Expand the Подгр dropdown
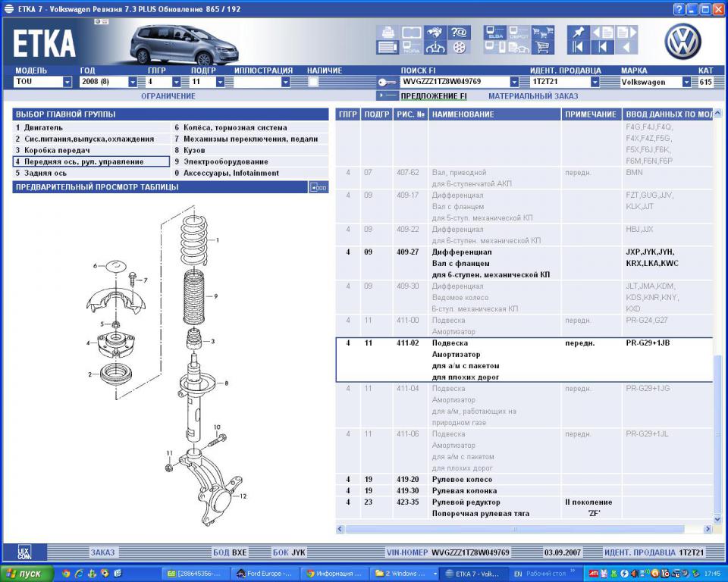The image size is (728, 582). click(220, 82)
